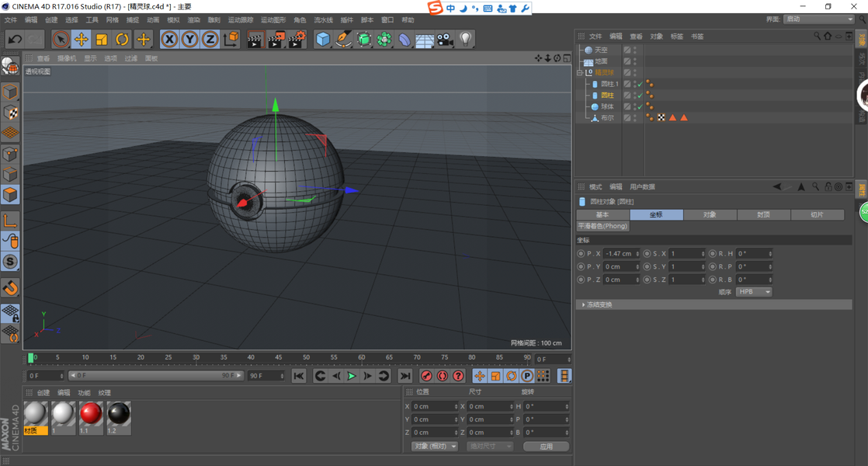The image size is (868, 466).
Task: Collapse the 精灵球 group in object tree
Action: [x=580, y=72]
